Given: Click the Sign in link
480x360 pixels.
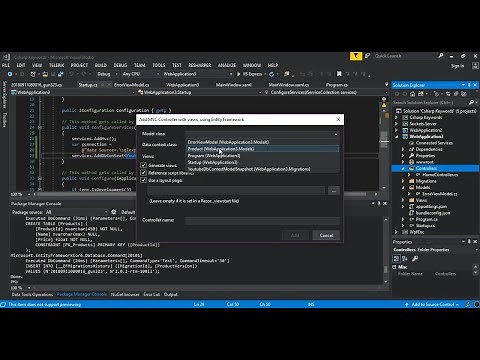Looking at the screenshot, I should (457, 66).
